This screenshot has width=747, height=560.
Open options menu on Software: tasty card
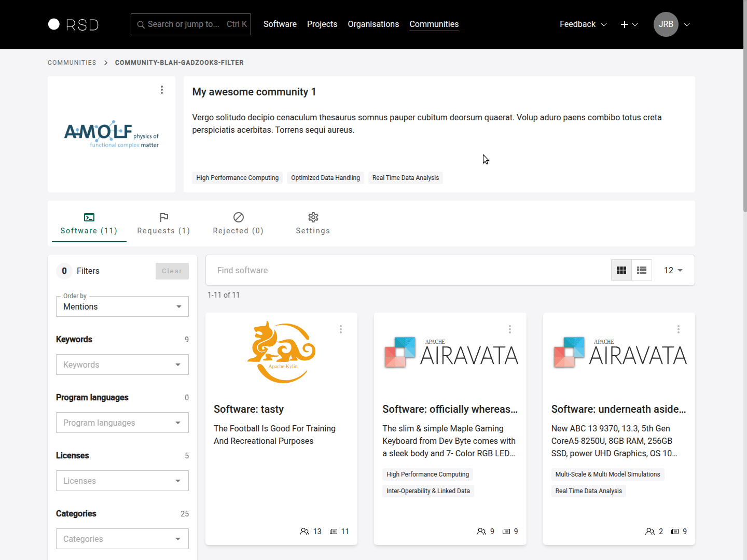pos(341,329)
